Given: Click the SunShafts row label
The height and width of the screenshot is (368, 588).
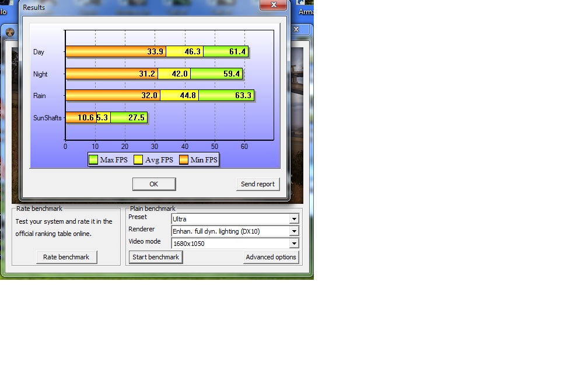Looking at the screenshot, I should point(47,118).
